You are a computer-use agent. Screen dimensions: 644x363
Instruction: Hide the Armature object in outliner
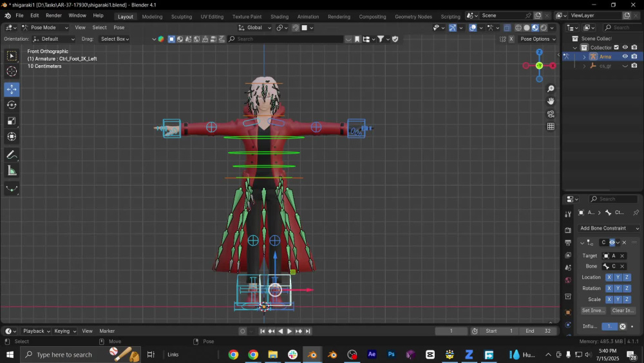point(625,57)
